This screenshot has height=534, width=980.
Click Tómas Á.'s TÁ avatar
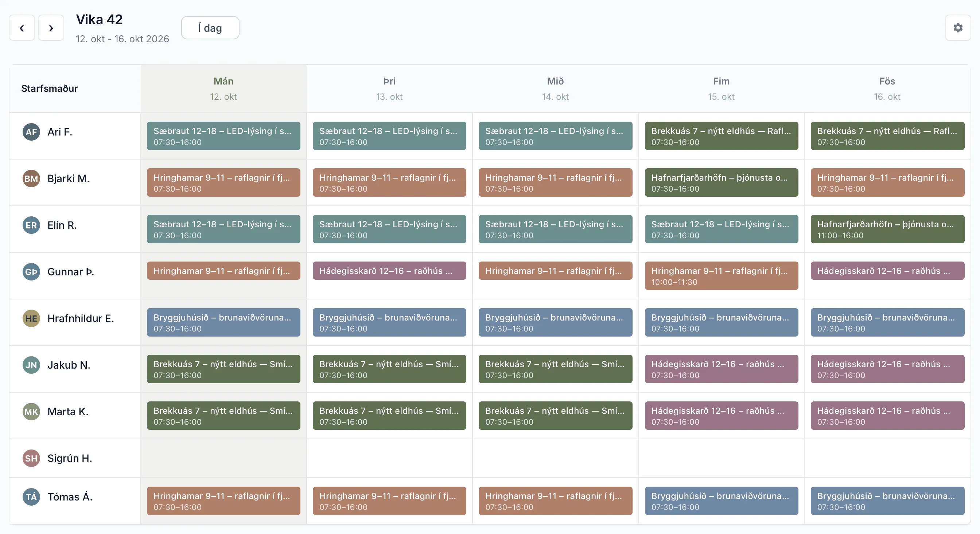31,497
